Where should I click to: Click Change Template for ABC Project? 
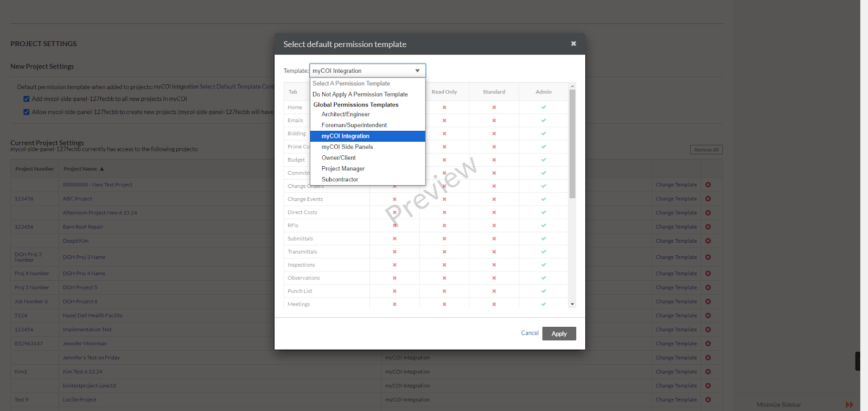676,199
